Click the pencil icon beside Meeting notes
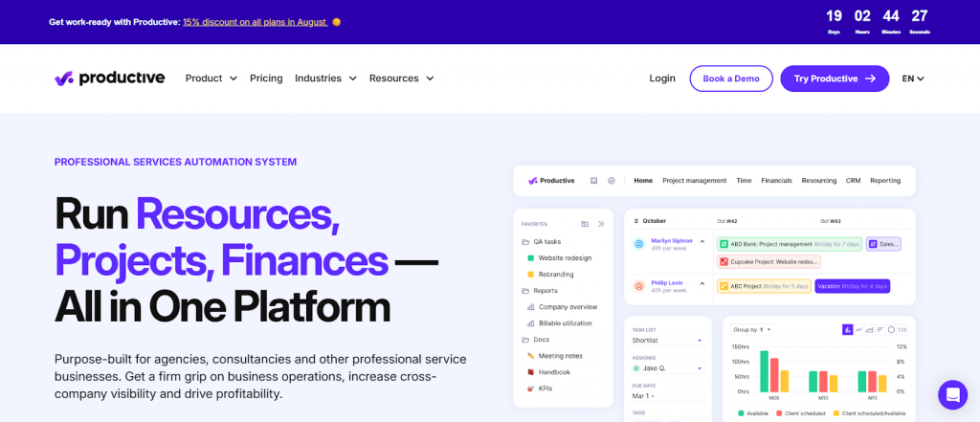The image size is (980, 422). (x=530, y=356)
